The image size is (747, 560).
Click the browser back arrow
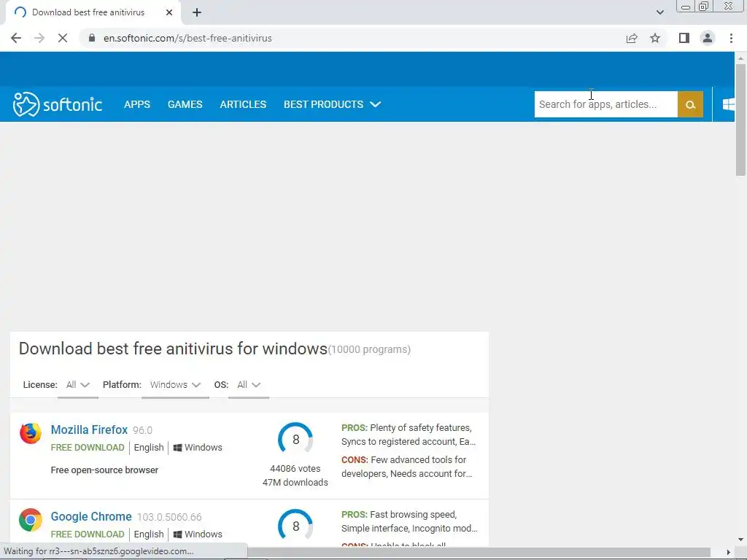coord(16,38)
